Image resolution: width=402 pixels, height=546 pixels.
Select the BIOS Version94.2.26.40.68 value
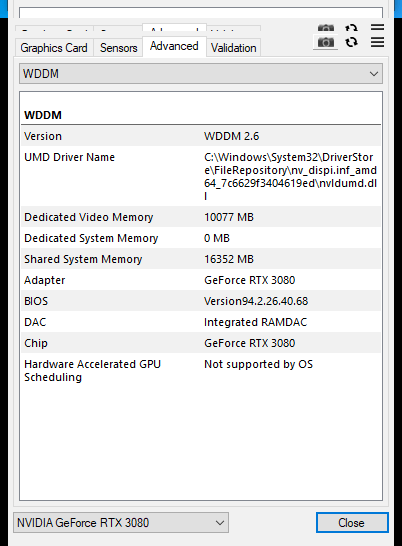coord(256,301)
